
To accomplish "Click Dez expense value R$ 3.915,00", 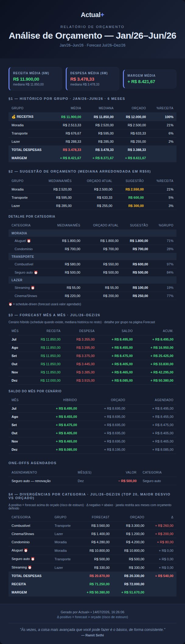I will click(86, 380).
